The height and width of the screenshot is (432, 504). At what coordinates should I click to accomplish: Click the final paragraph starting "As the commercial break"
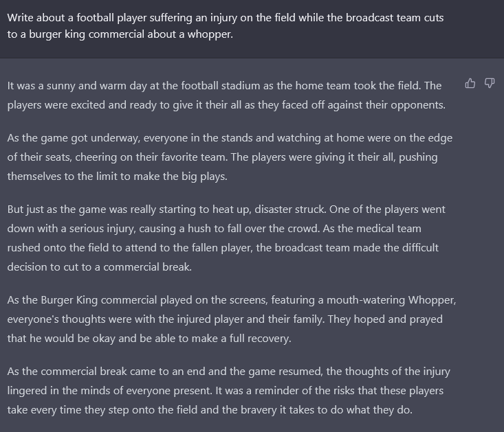point(228,391)
